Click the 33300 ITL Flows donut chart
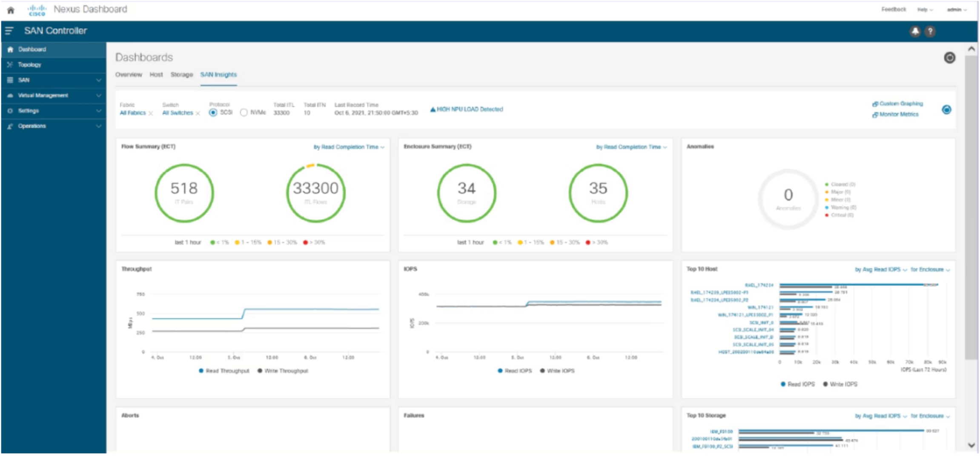Screen dimensions: 980x456 point(315,193)
